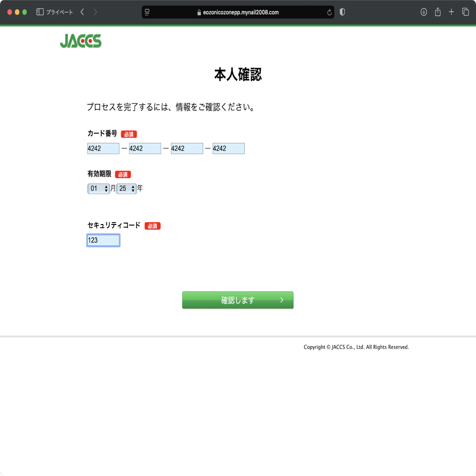Open a new tab with the plus icon
This screenshot has height=476, width=476.
coord(451,12)
